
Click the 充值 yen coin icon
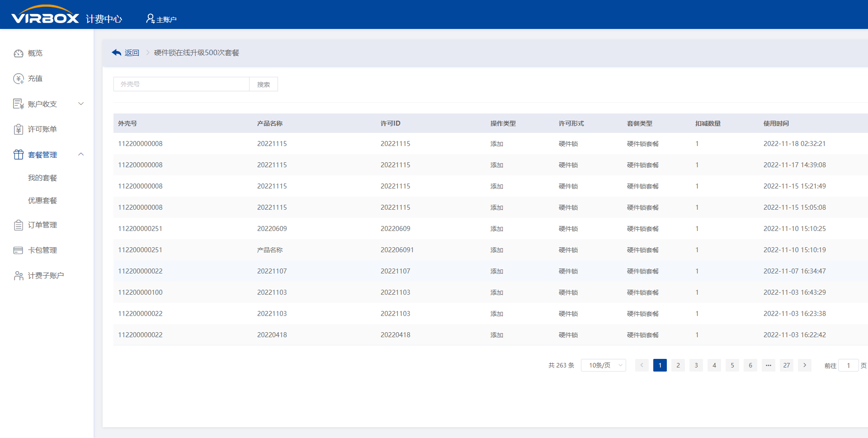pos(19,79)
